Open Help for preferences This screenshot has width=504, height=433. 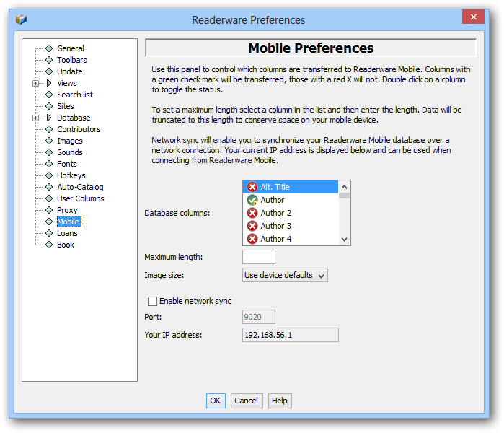(280, 401)
